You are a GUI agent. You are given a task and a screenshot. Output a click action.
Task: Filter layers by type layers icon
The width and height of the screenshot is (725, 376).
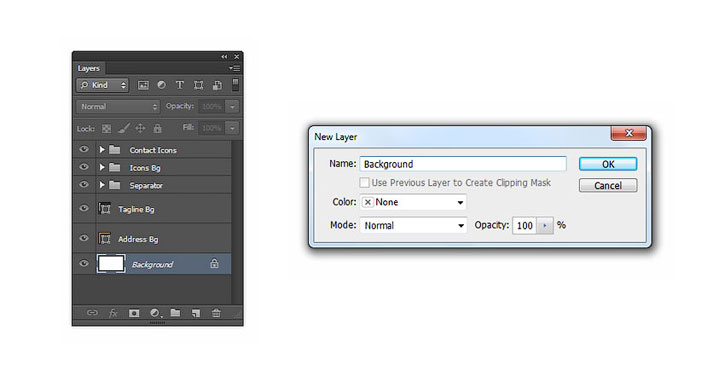179,85
